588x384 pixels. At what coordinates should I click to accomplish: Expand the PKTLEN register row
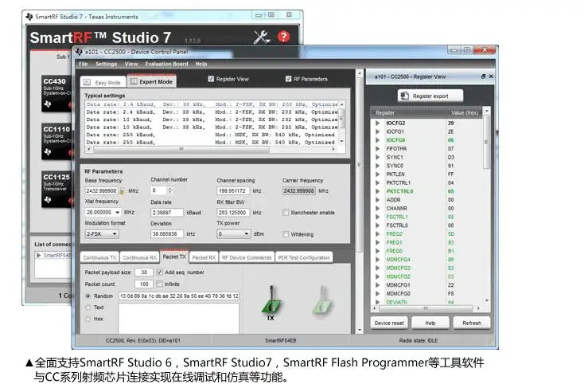[x=378, y=174]
